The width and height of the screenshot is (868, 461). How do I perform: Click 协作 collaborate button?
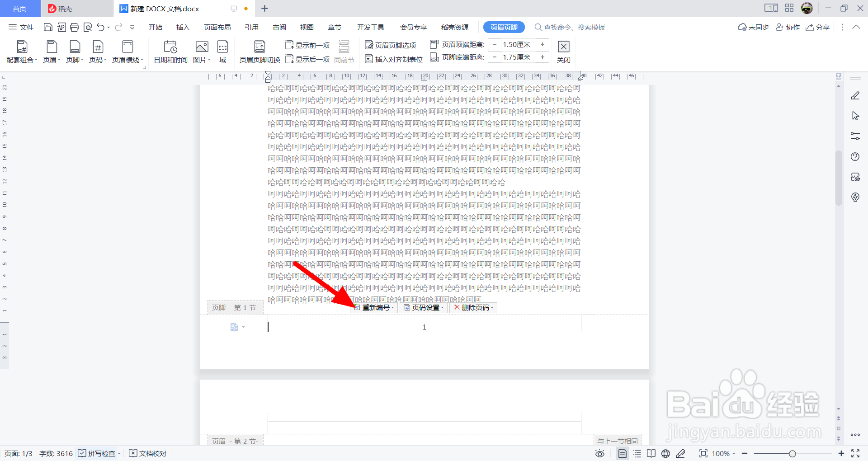(788, 28)
